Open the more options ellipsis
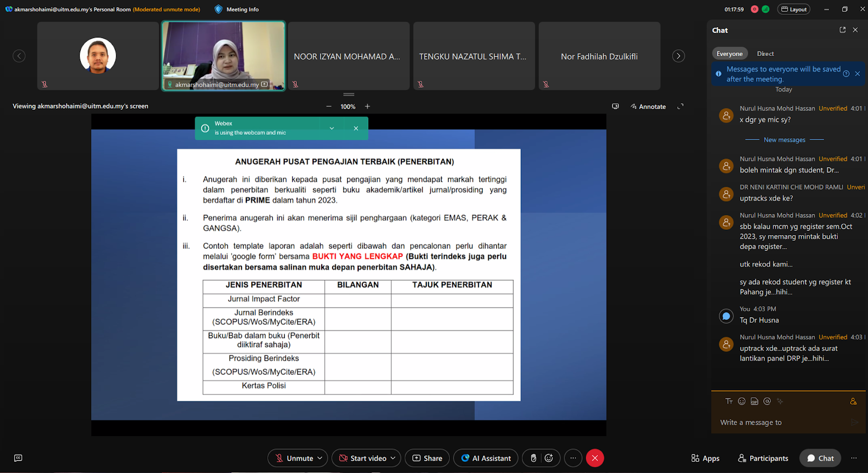868x473 pixels. click(x=573, y=458)
